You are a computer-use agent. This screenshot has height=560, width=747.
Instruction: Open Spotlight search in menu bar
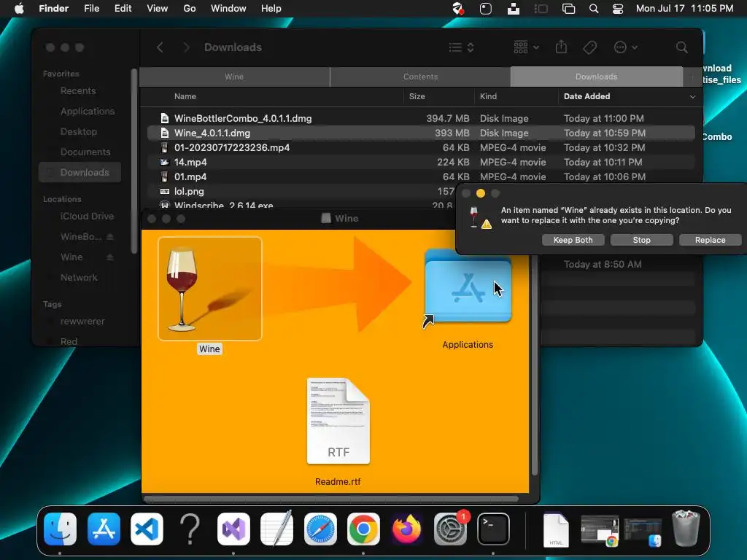coord(594,9)
